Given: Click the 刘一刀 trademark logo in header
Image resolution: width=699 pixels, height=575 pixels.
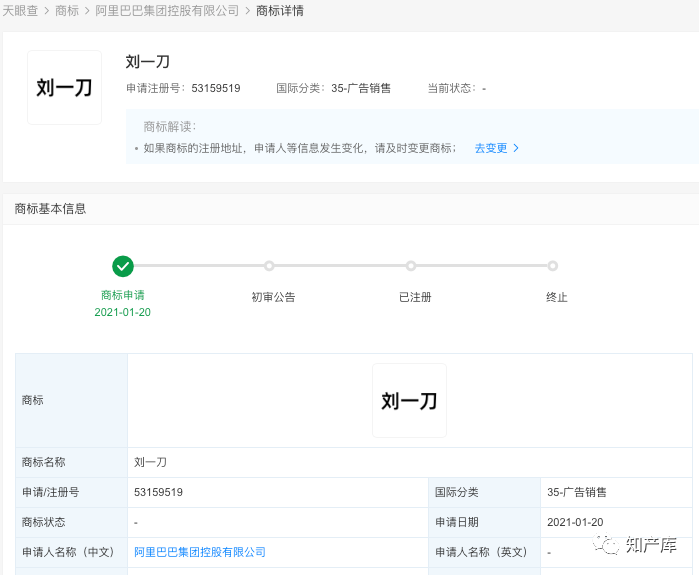Looking at the screenshot, I should click(64, 88).
